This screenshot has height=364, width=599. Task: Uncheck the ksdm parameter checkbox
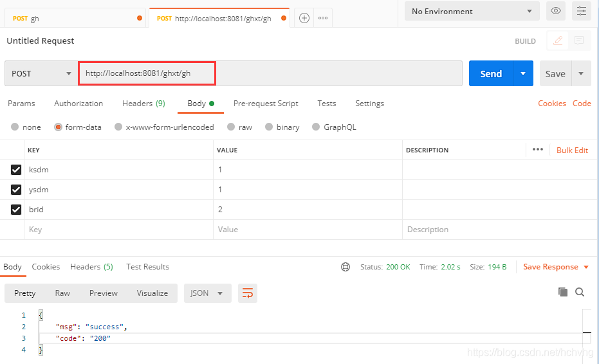(16, 170)
